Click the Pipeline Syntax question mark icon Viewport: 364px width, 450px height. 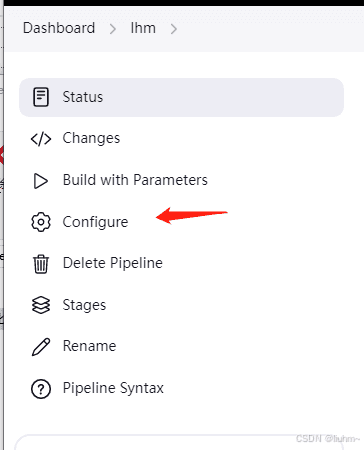(x=41, y=389)
